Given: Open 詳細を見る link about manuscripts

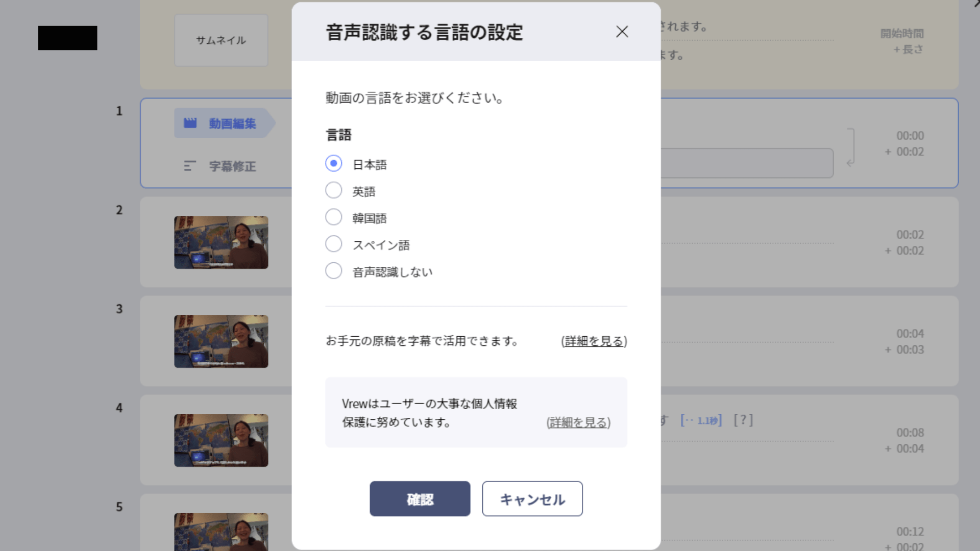Looking at the screenshot, I should (594, 341).
